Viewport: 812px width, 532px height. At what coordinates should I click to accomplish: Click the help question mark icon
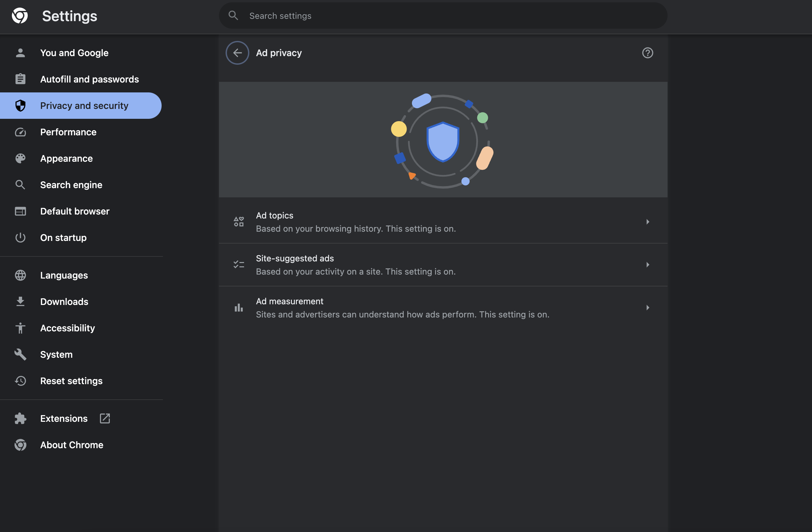648,52
